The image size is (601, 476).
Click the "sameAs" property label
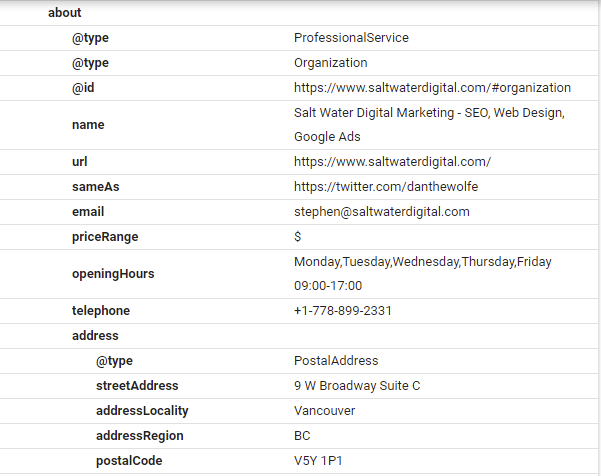pos(95,187)
